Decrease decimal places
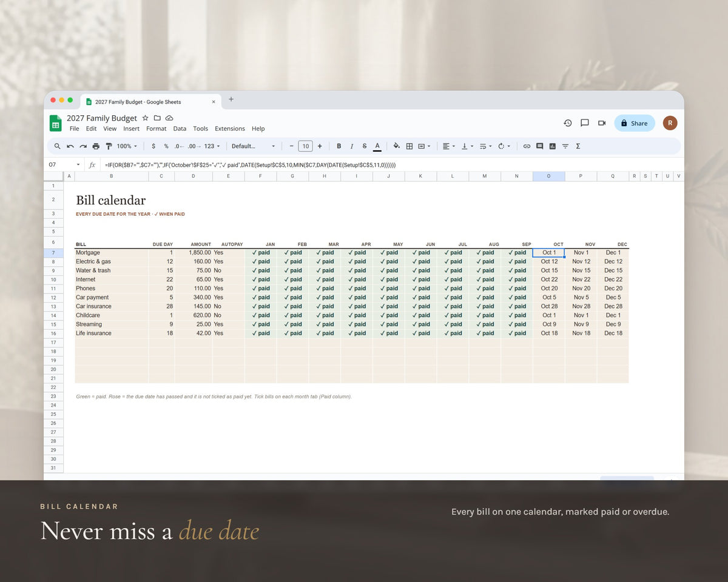 click(179, 146)
